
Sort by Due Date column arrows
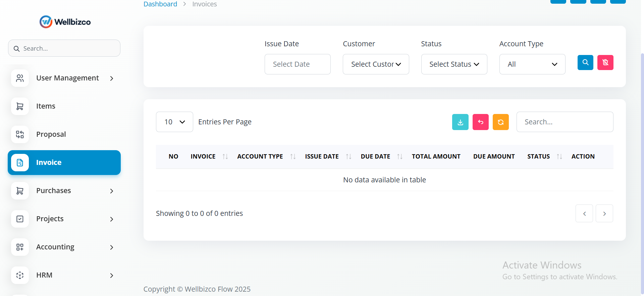tap(399, 157)
